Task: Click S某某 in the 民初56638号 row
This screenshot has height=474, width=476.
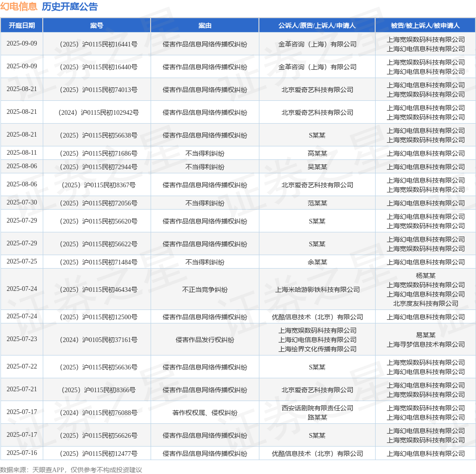Action: click(317, 135)
